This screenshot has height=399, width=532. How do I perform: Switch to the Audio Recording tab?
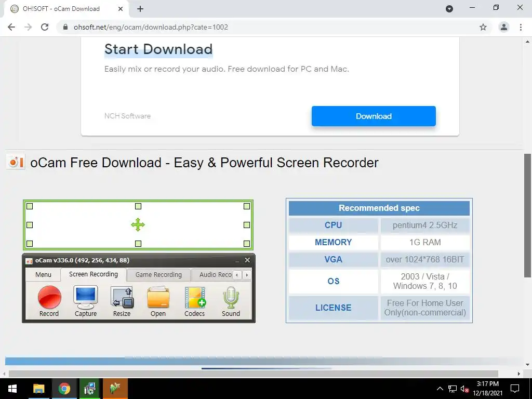pyautogui.click(x=215, y=274)
